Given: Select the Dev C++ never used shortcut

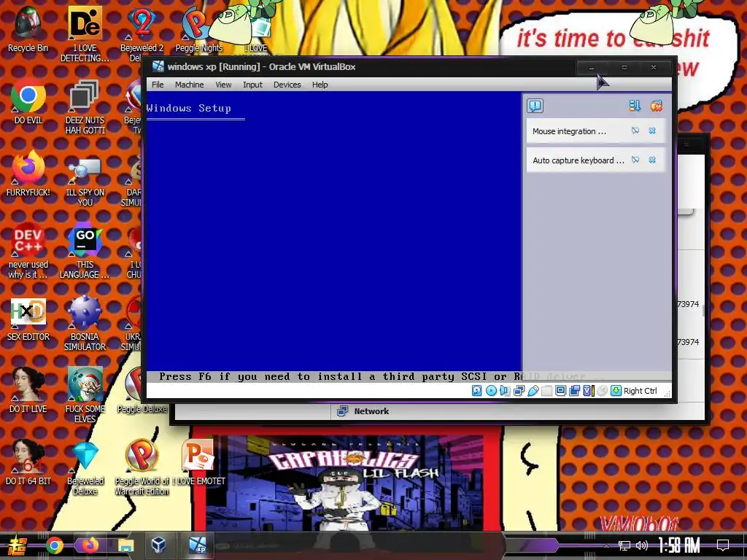Looking at the screenshot, I should (x=28, y=251).
